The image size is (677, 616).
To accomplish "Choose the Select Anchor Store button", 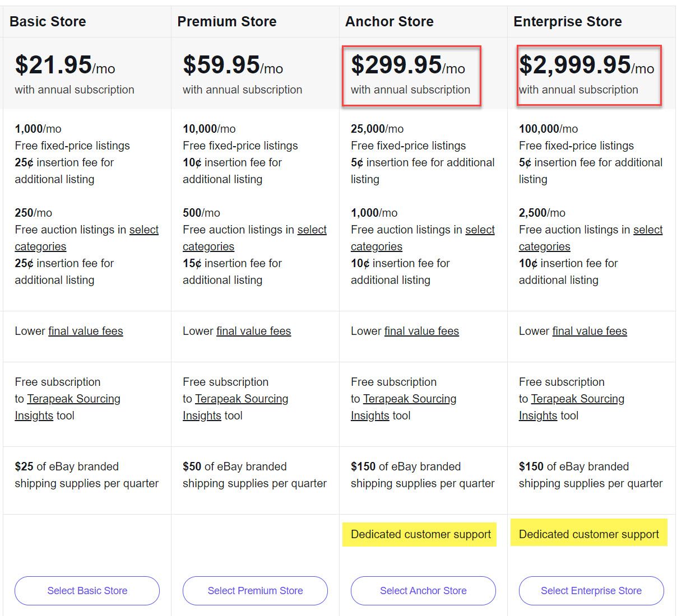I will pyautogui.click(x=423, y=591).
